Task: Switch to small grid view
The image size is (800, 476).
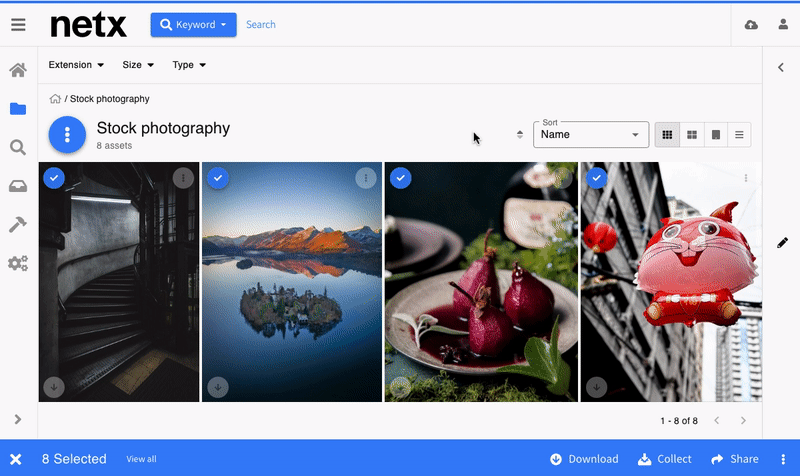Action: click(x=667, y=135)
